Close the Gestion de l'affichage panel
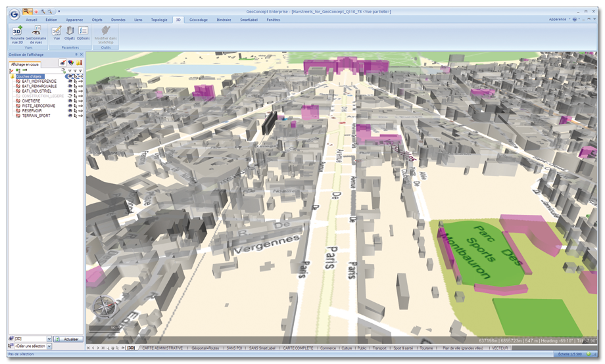The height and width of the screenshot is (364, 605). 82,55
